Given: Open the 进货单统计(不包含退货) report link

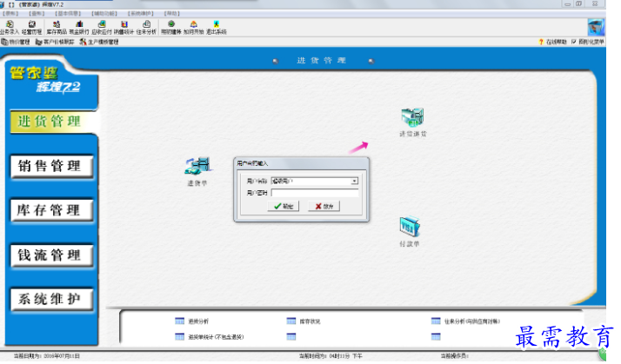Looking at the screenshot, I should (x=216, y=337).
